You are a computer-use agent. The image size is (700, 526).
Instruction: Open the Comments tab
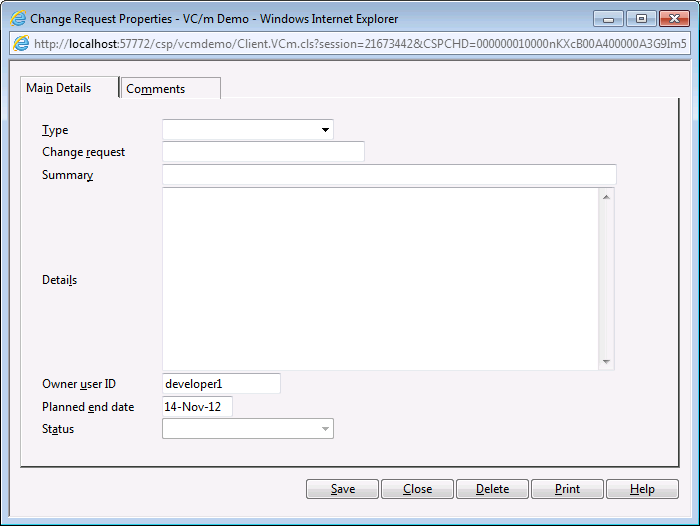[169, 89]
